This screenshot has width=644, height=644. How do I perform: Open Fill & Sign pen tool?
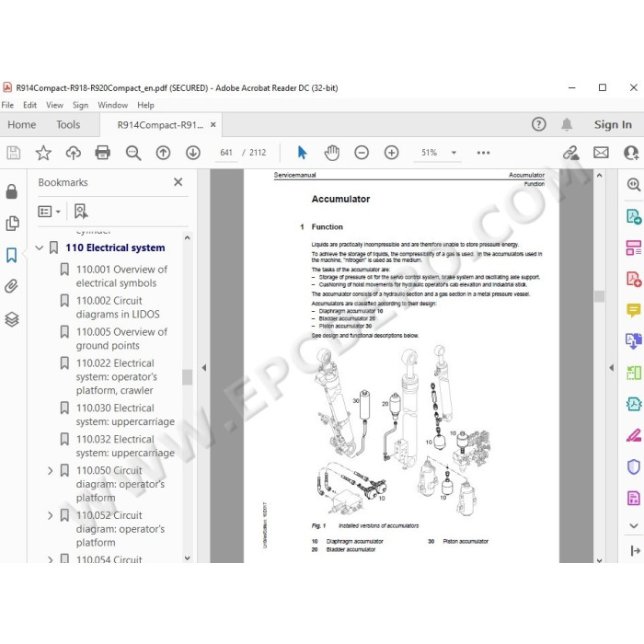click(x=633, y=435)
